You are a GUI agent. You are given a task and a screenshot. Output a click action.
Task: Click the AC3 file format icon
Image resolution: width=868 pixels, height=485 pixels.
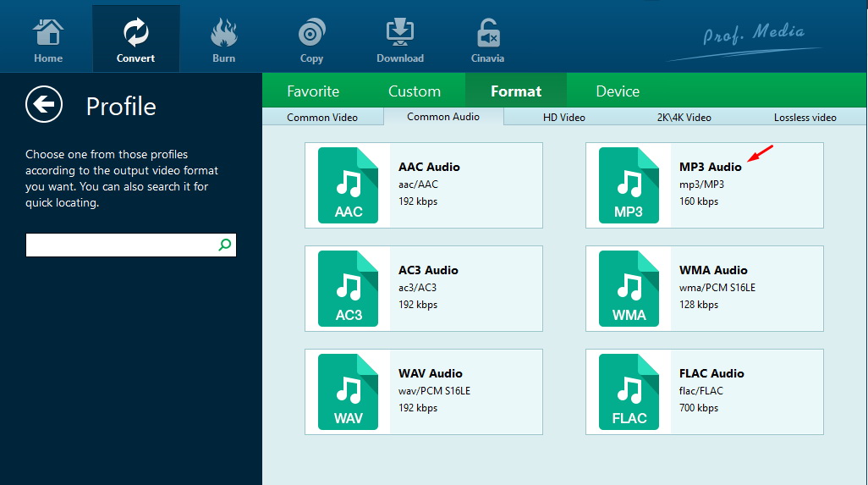349,289
